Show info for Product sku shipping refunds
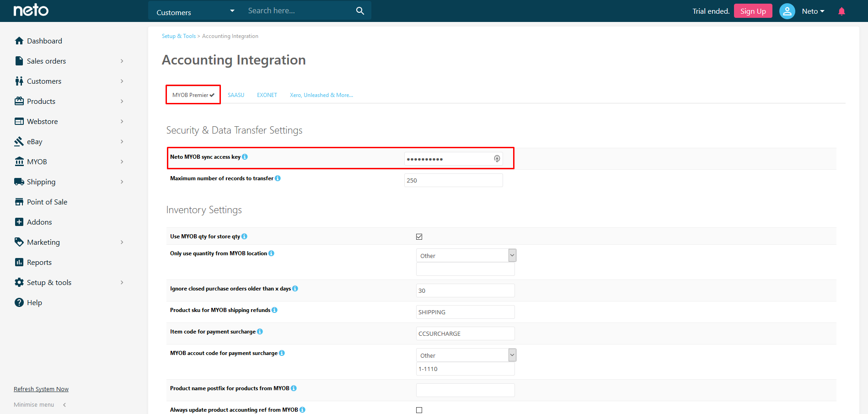 pyautogui.click(x=274, y=310)
